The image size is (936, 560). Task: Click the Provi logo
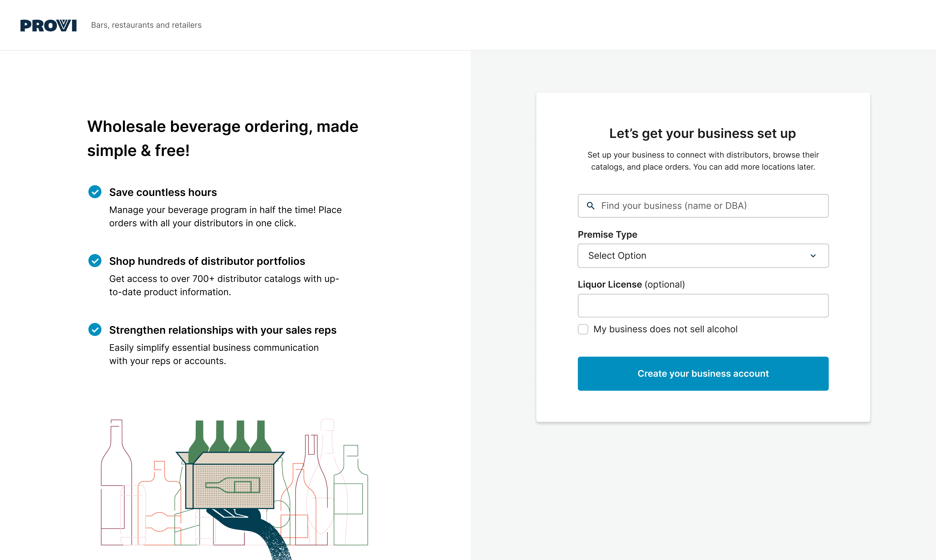48,25
